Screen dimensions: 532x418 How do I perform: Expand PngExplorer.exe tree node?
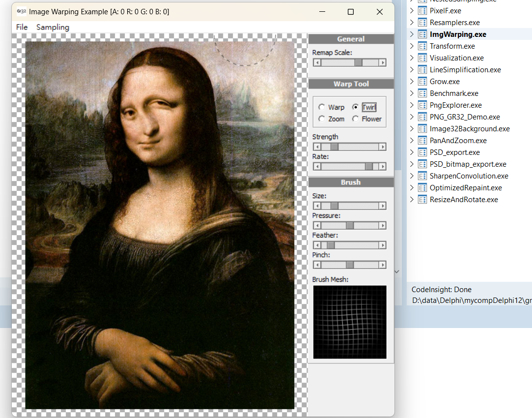pyautogui.click(x=412, y=105)
